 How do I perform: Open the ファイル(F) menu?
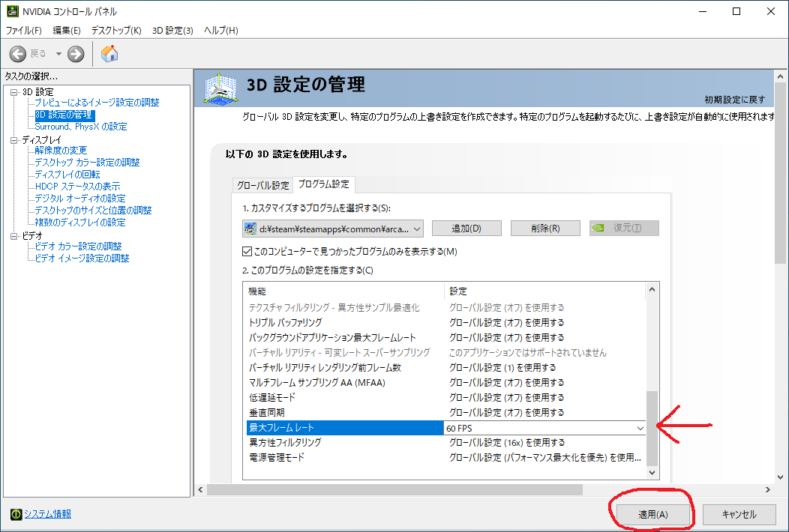24,31
